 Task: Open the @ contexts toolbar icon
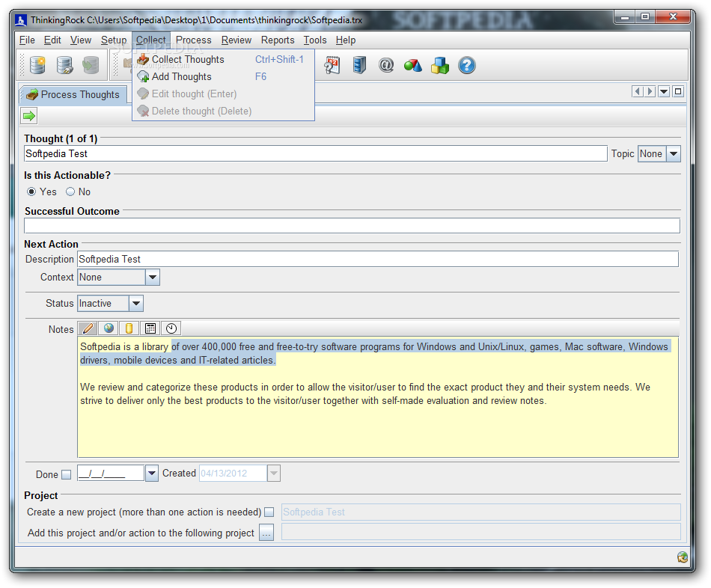coord(386,65)
